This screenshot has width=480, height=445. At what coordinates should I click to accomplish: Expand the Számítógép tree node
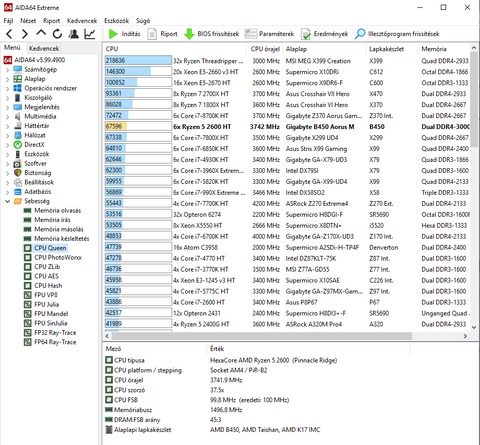7,70
